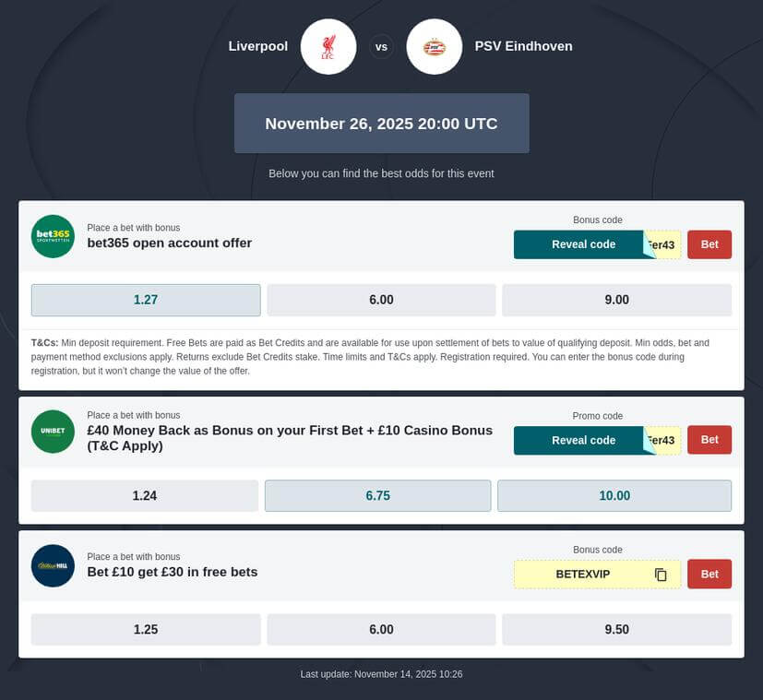The width and height of the screenshot is (763, 700).
Task: Open the Bet £10 get £30 offer
Action: click(x=173, y=572)
